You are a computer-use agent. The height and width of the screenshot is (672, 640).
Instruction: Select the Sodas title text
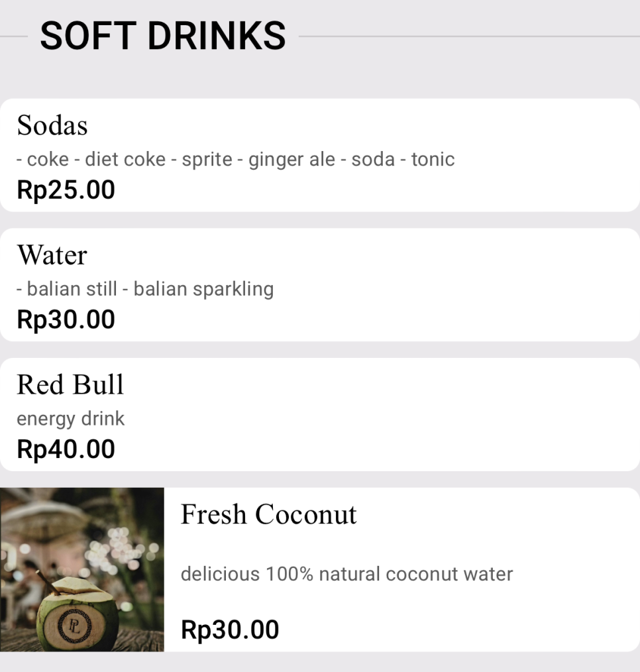tap(52, 125)
